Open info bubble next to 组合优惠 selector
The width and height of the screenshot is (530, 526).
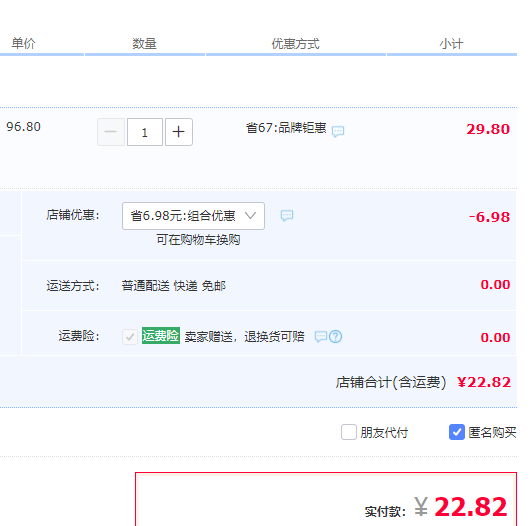tap(287, 215)
